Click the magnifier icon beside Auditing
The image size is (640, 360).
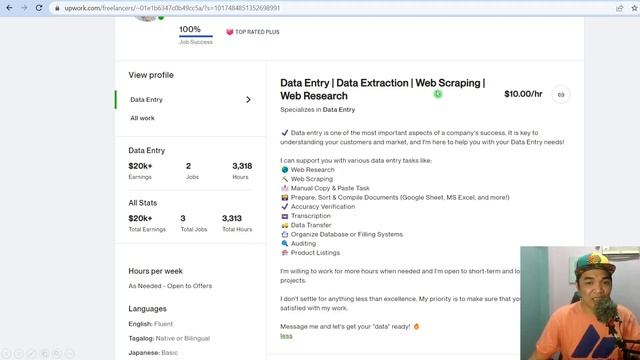[x=284, y=243]
